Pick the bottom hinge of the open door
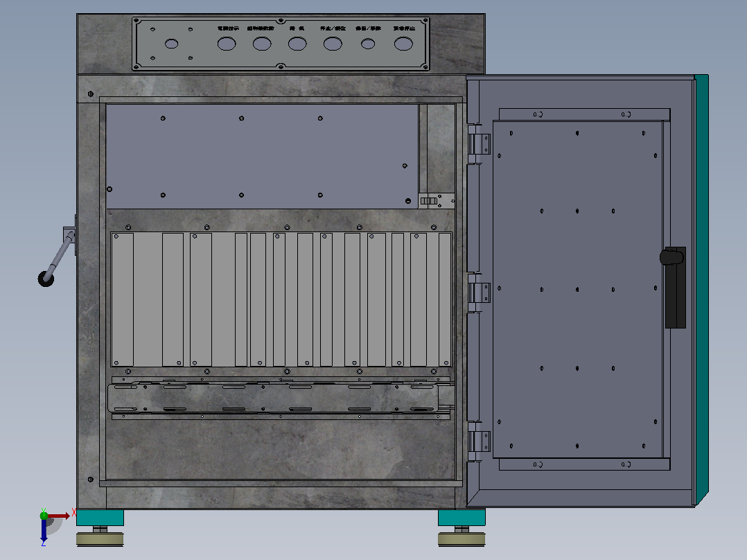Viewport: 747px width, 560px height. pyautogui.click(x=480, y=441)
